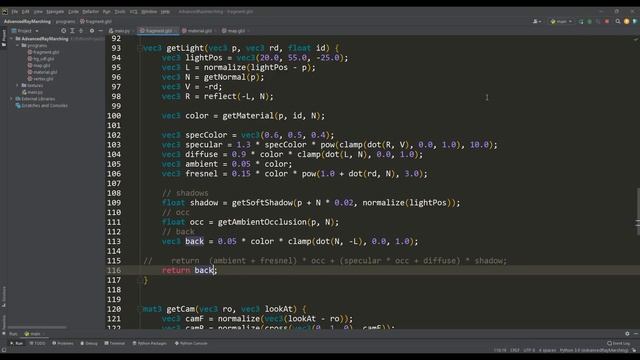Hide the Project panel with minus icon
640x360 pixels.
100,31
